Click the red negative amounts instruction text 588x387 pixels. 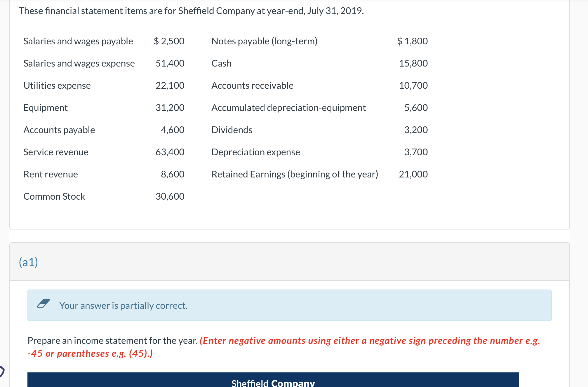pyautogui.click(x=369, y=341)
